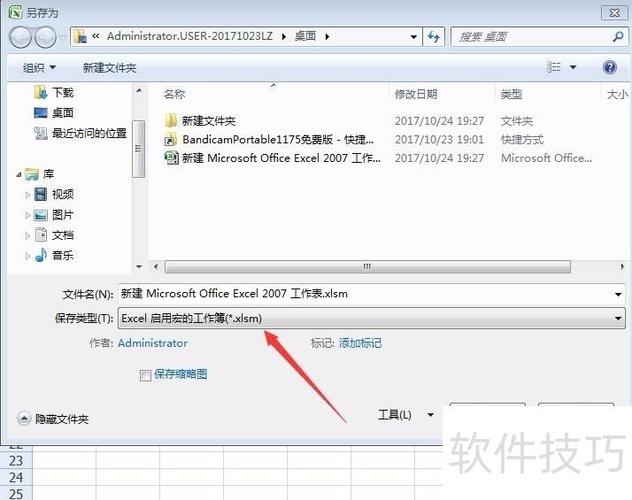This screenshot has width=632, height=500.
Task: Open the 保存类型 dropdown list
Action: click(x=372, y=318)
